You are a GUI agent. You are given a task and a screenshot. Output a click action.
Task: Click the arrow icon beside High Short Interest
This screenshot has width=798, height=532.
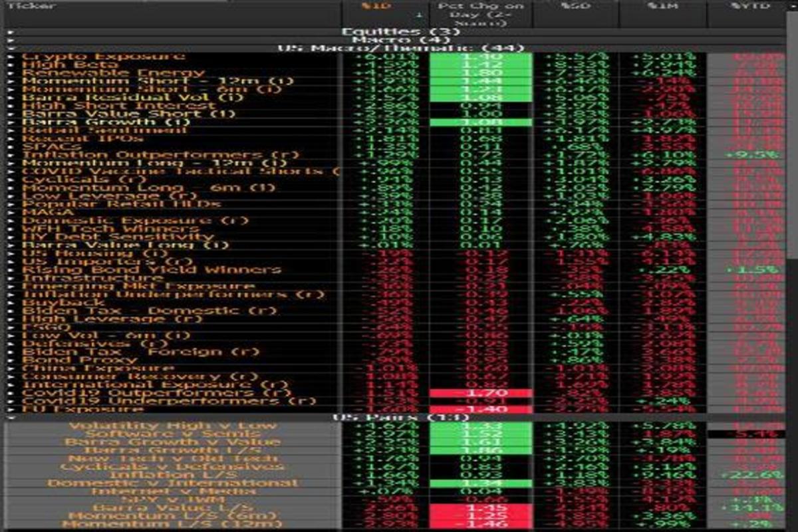tap(11, 106)
